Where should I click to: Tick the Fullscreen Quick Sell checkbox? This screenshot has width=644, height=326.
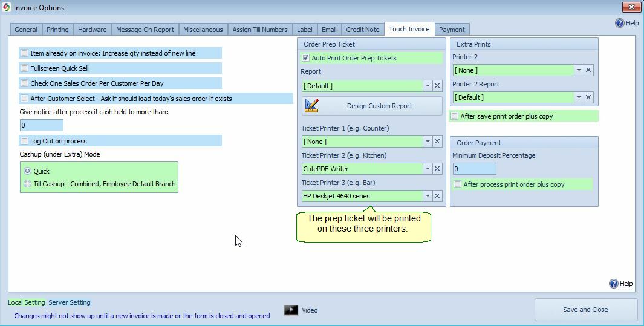click(25, 68)
